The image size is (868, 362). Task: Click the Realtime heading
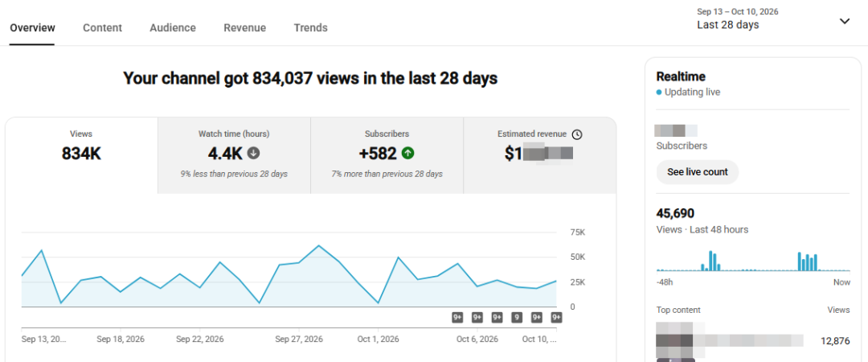(x=681, y=76)
